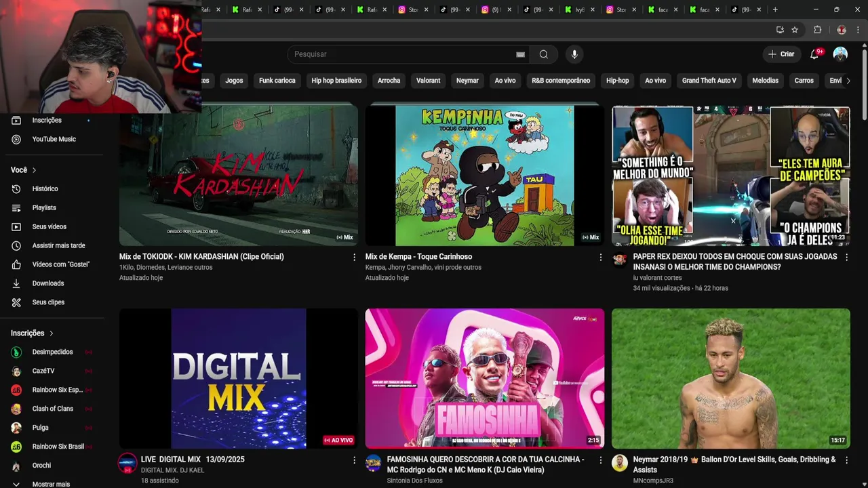Start voice search with the microphone icon
Image resolution: width=868 pixels, height=488 pixels.
(x=574, y=54)
